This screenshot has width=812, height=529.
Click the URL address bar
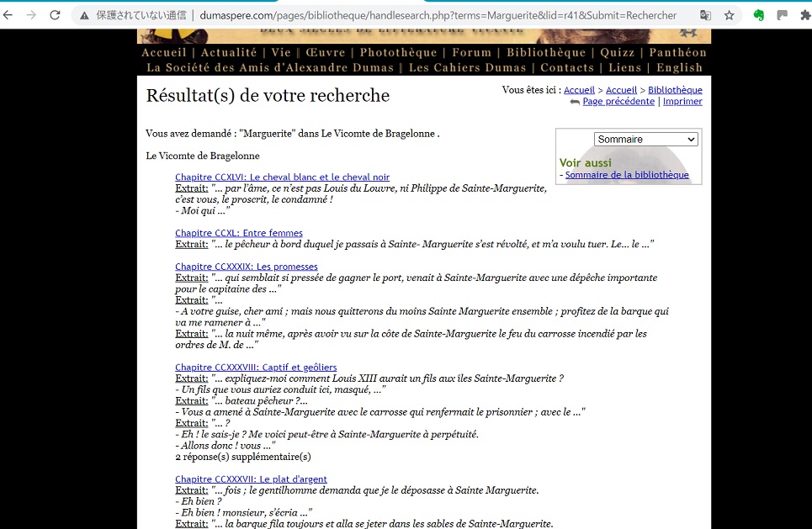tap(438, 15)
